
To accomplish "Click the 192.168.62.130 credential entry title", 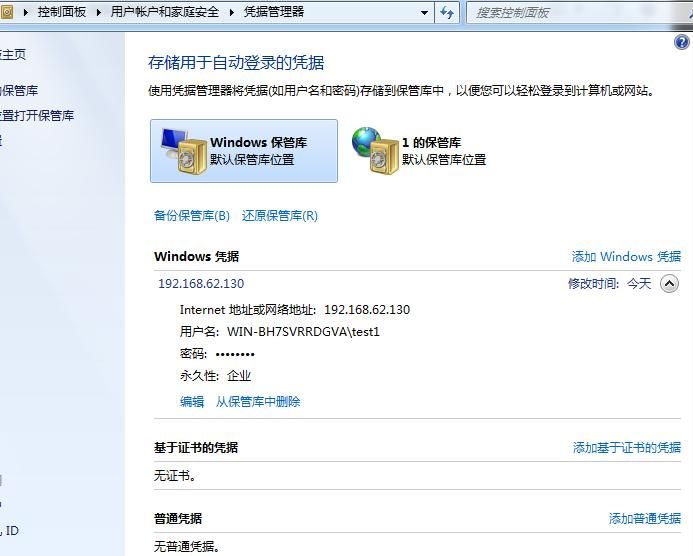I will click(x=201, y=283).
